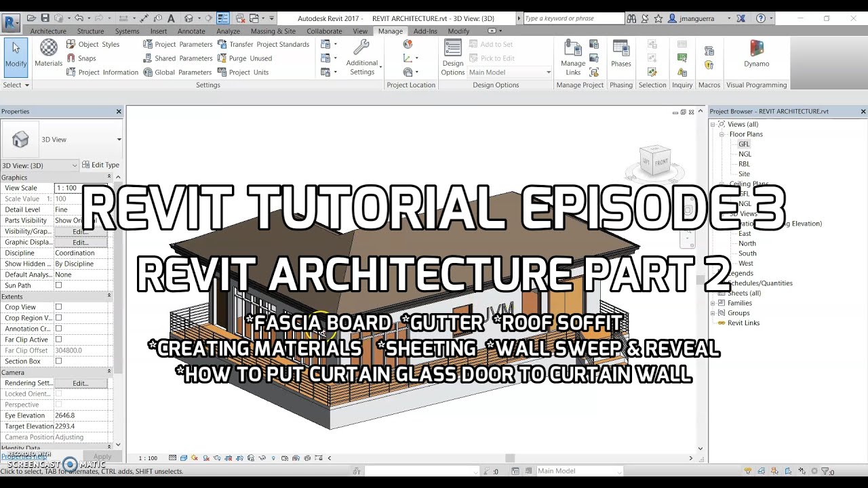
Task: Select Site floor plan in Project Browser
Action: pyautogui.click(x=744, y=174)
